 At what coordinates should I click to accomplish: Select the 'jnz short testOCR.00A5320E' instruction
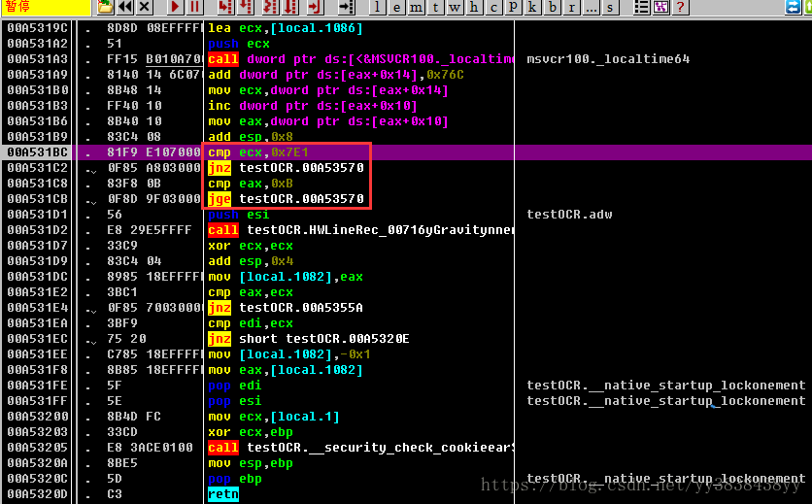click(309, 339)
